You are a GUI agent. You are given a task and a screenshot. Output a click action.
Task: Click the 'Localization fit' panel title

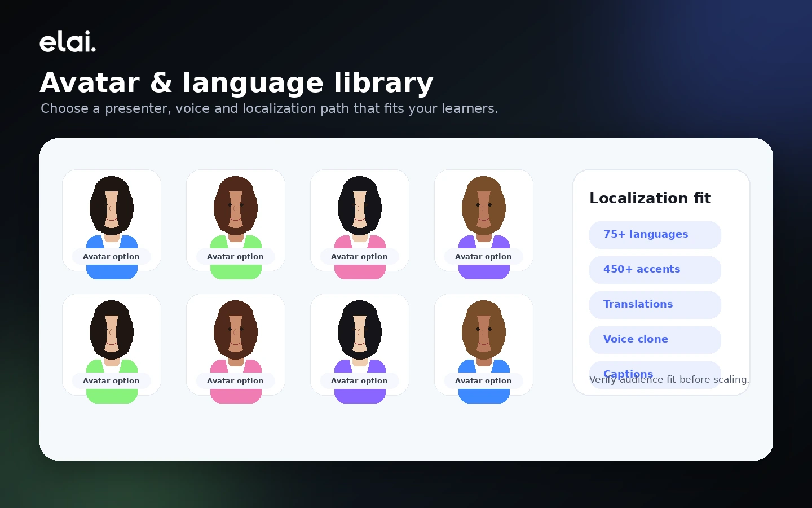pos(650,198)
